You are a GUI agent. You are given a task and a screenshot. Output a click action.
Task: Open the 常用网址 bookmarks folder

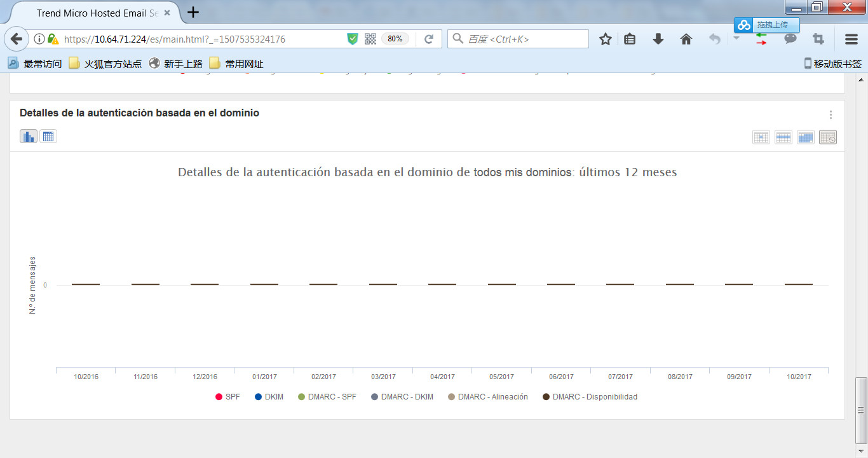(x=236, y=64)
